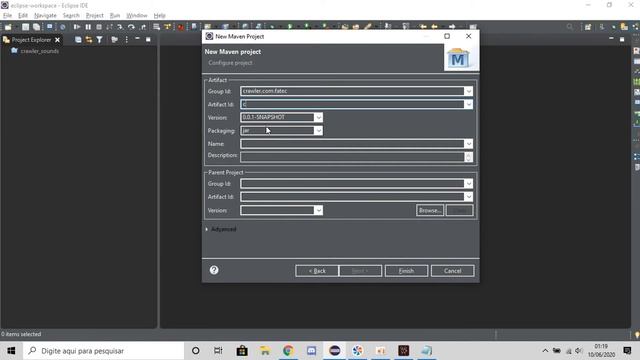Click the forward navigation arrow in toolbar

click(452, 27)
